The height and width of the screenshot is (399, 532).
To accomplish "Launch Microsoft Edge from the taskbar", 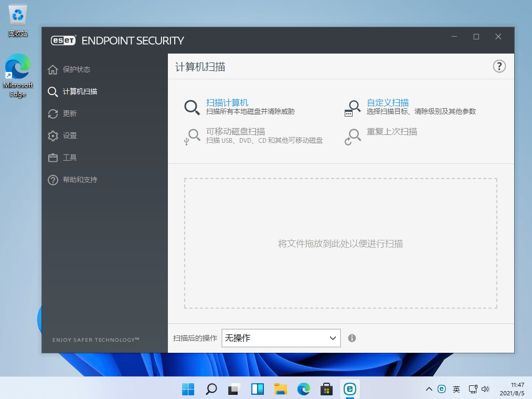I will 304,389.
